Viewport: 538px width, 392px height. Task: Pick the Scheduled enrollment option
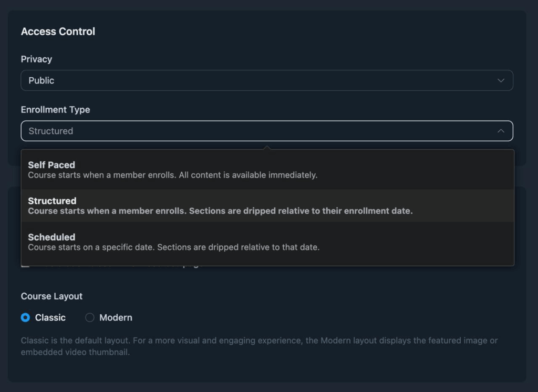pyautogui.click(x=51, y=237)
